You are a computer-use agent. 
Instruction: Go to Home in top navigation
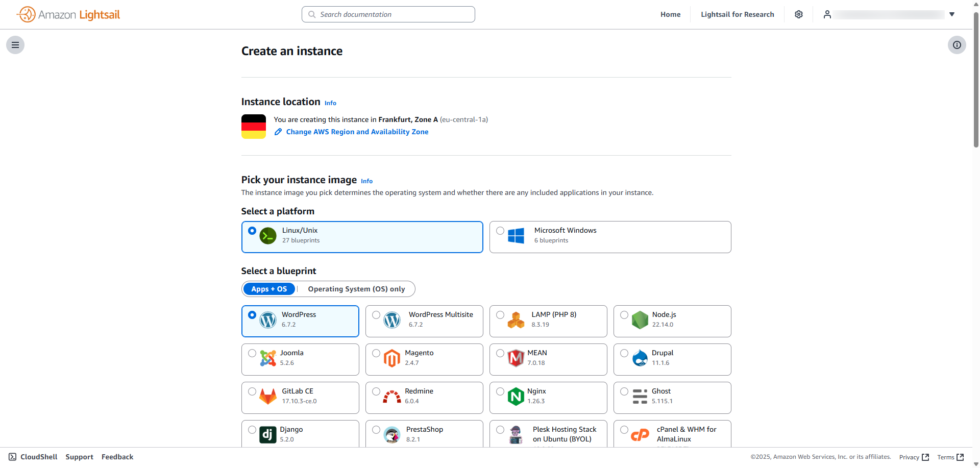[x=671, y=14]
